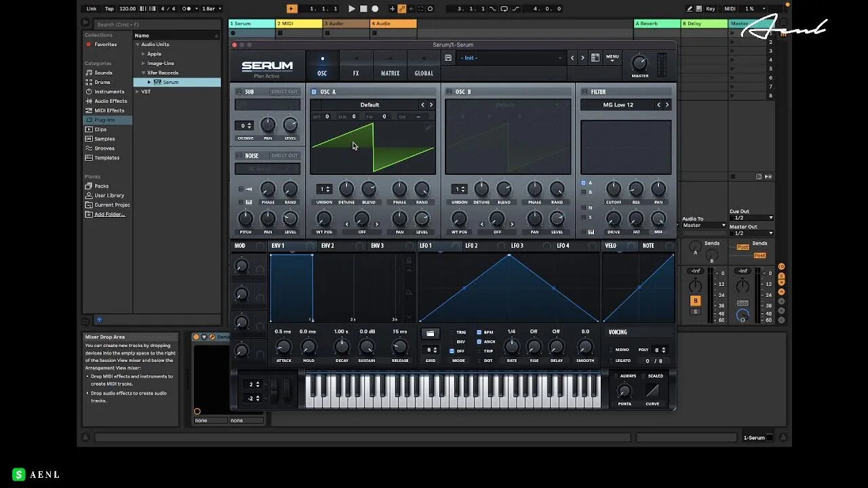868x488 pixels.
Task: Enable the MONO voicing checkbox
Action: 610,350
